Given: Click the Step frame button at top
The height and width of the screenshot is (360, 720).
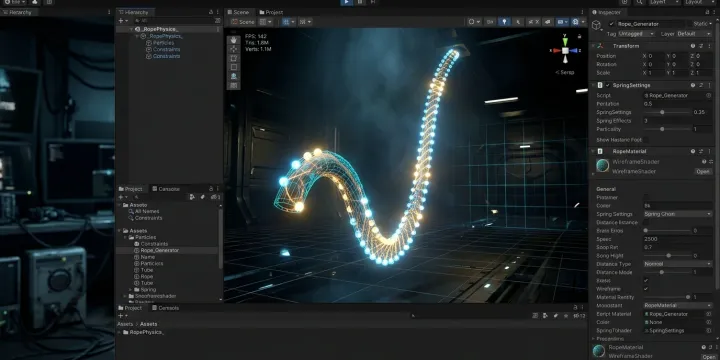Looking at the screenshot, I should click(373, 2).
